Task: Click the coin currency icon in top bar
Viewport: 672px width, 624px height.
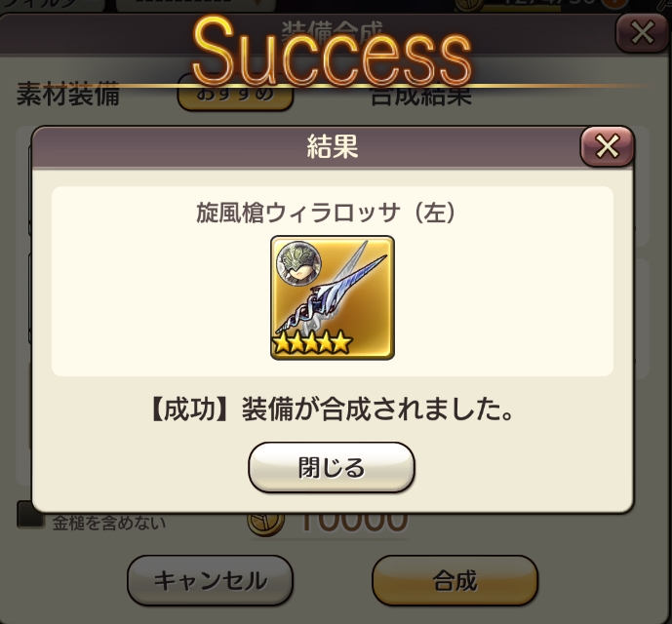Action: pos(469,4)
